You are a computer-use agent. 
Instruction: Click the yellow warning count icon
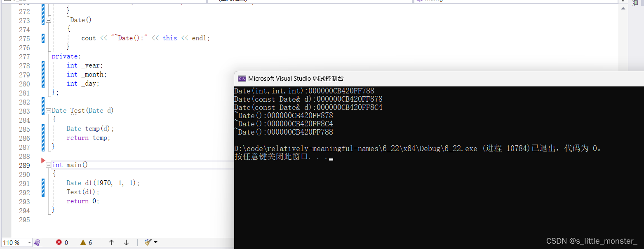click(83, 242)
